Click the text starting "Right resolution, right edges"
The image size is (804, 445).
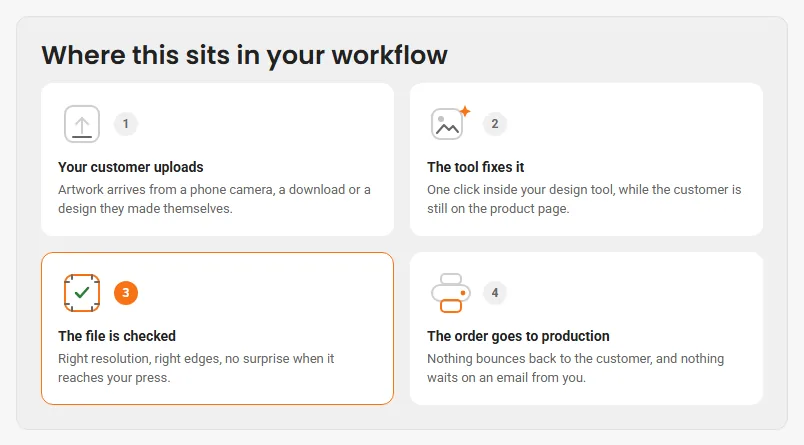point(196,368)
